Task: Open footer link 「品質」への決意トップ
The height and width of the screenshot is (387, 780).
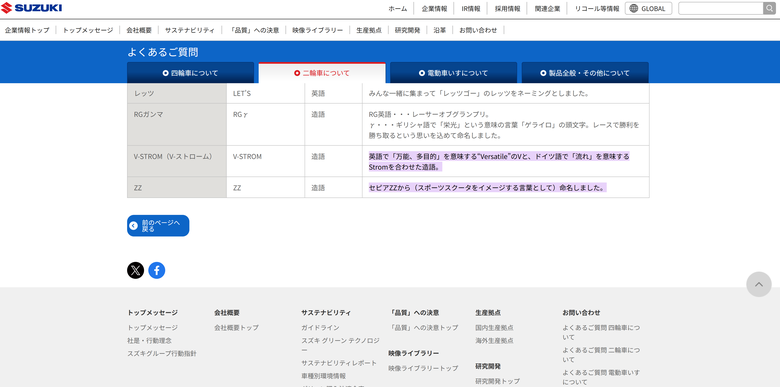Action: (x=423, y=327)
